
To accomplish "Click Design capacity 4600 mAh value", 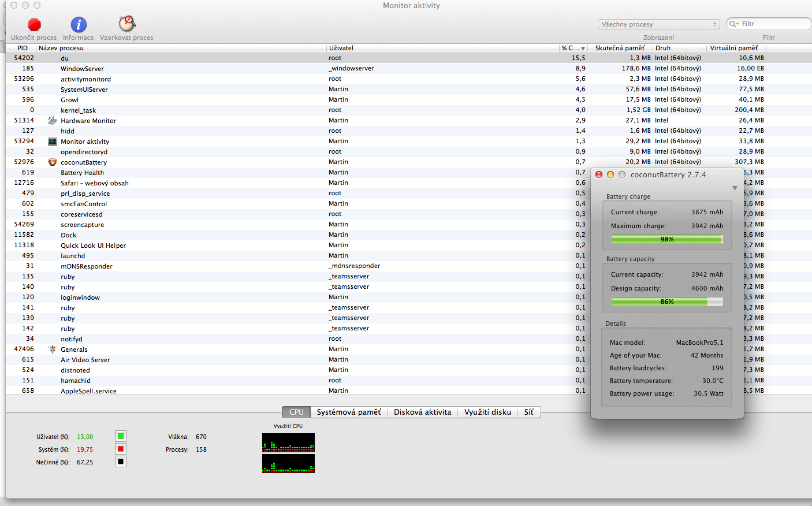I will 707,288.
